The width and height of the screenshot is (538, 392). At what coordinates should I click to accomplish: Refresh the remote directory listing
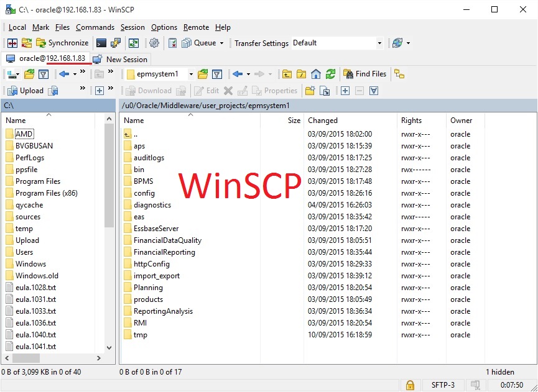(330, 74)
